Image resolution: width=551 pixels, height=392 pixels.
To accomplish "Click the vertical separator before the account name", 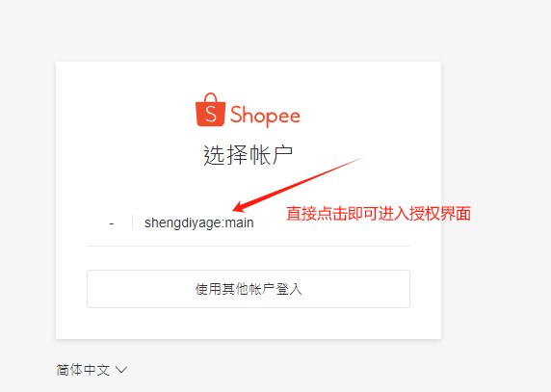I will coord(133,222).
